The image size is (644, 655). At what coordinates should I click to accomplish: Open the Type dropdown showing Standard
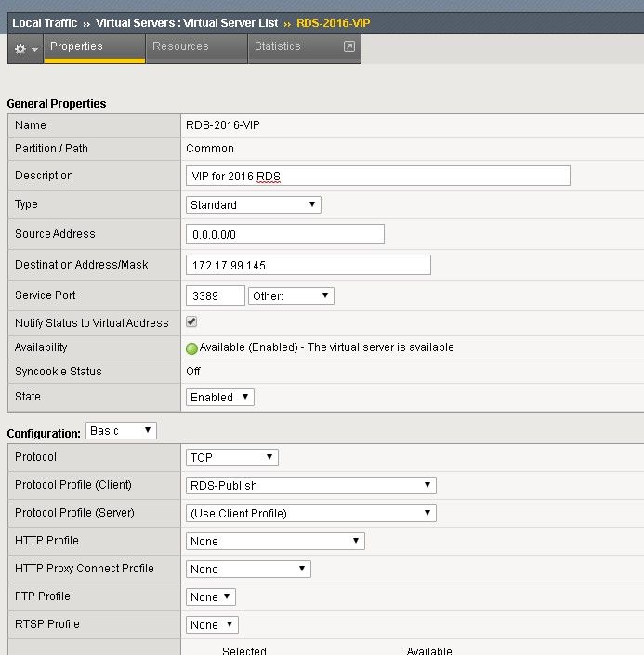pyautogui.click(x=254, y=205)
